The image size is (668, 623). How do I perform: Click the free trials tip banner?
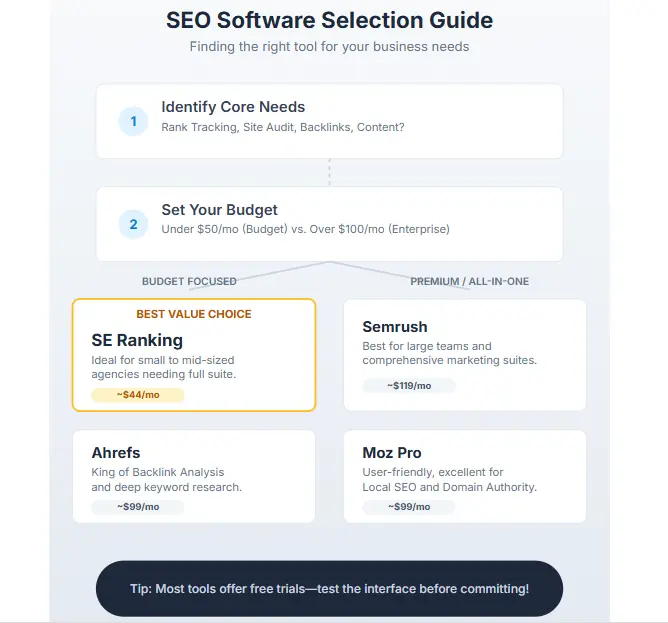point(329,589)
